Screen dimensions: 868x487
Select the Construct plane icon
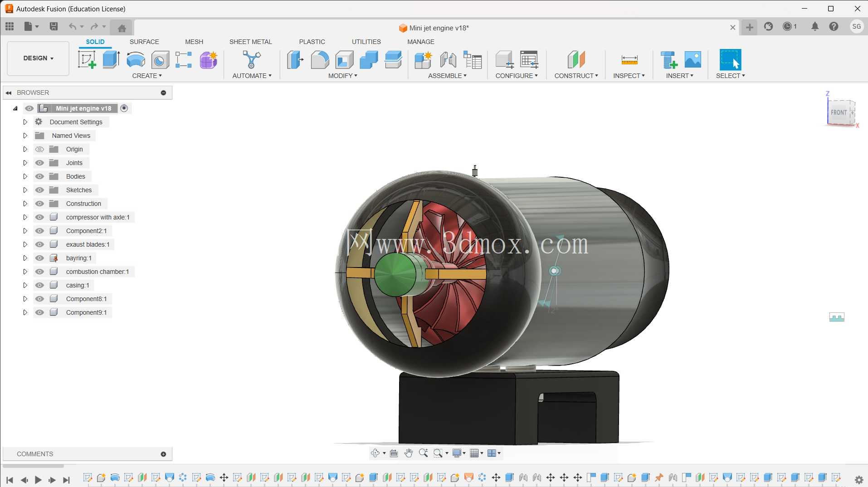[x=576, y=59]
